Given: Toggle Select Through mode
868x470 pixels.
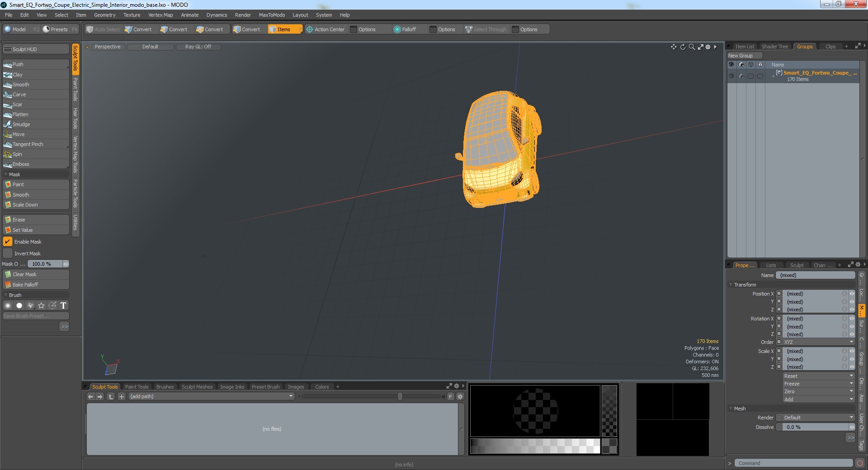Looking at the screenshot, I should 486,29.
